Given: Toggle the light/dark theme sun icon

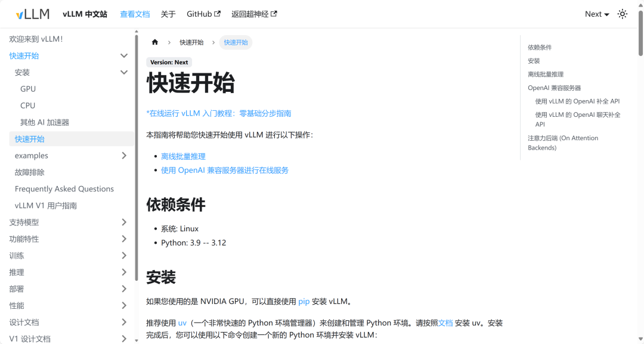Looking at the screenshot, I should tap(622, 14).
